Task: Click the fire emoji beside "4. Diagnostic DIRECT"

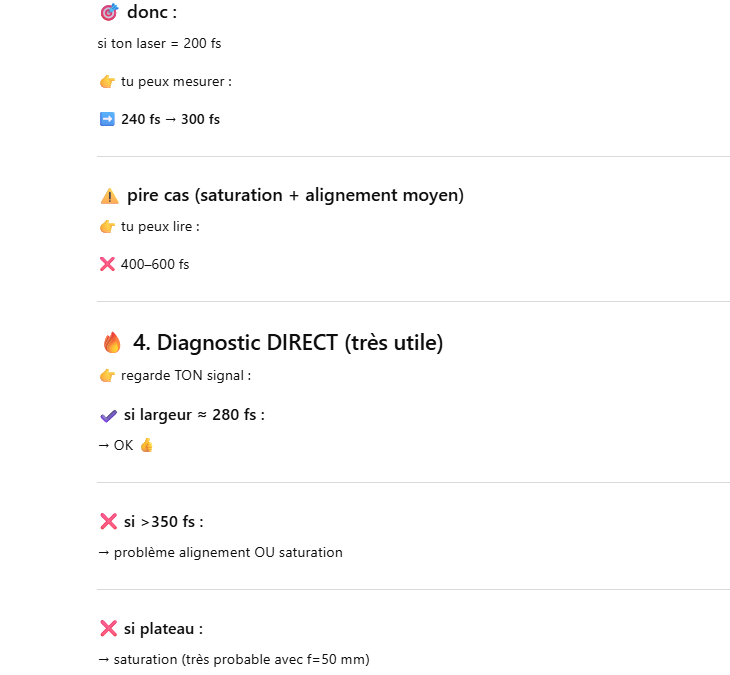Action: click(x=112, y=343)
